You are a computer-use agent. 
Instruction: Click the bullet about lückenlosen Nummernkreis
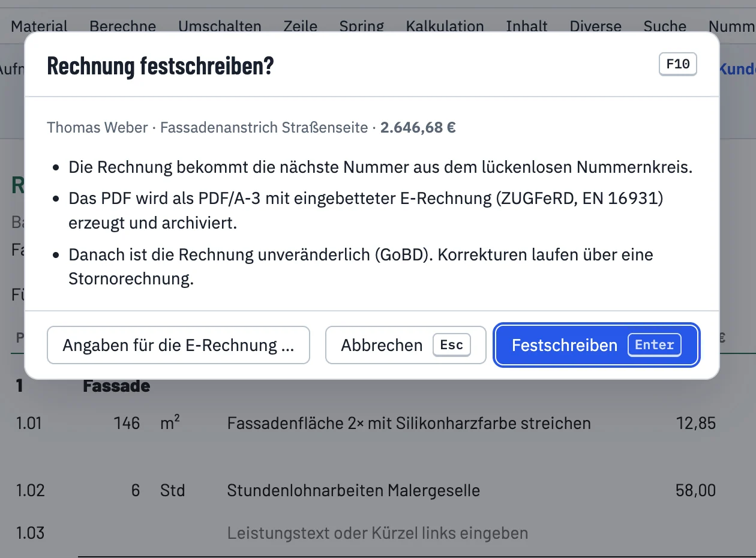380,167
